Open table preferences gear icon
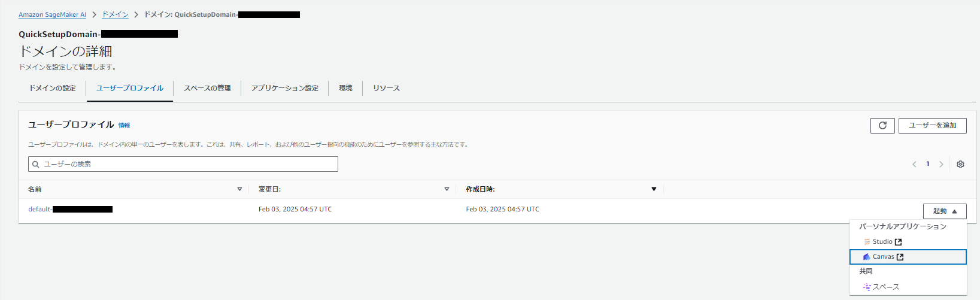 point(960,164)
